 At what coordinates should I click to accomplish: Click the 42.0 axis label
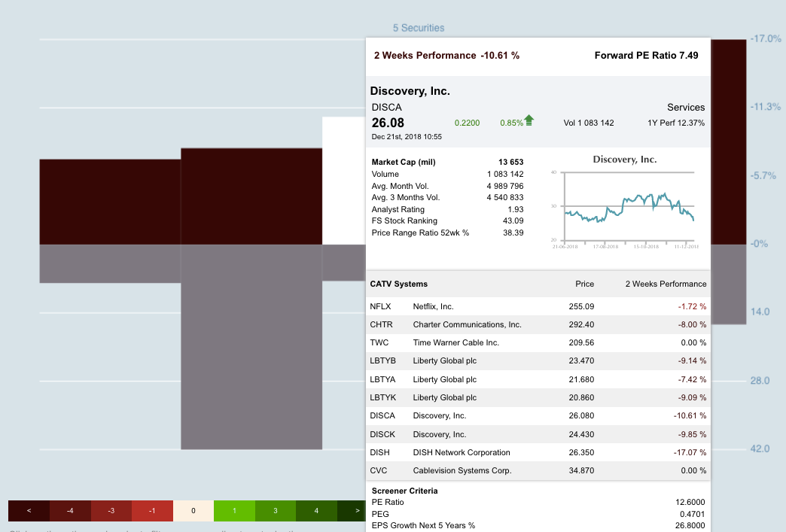(x=760, y=448)
